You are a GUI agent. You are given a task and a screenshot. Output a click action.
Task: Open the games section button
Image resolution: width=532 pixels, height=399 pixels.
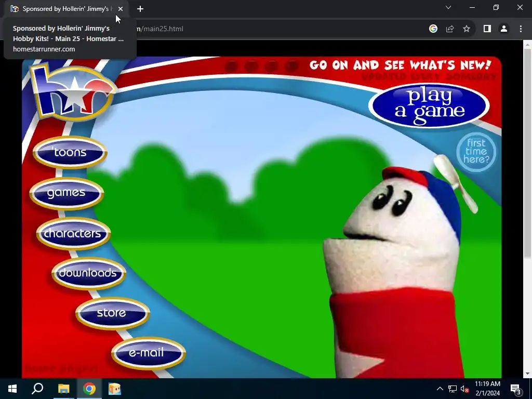66,193
